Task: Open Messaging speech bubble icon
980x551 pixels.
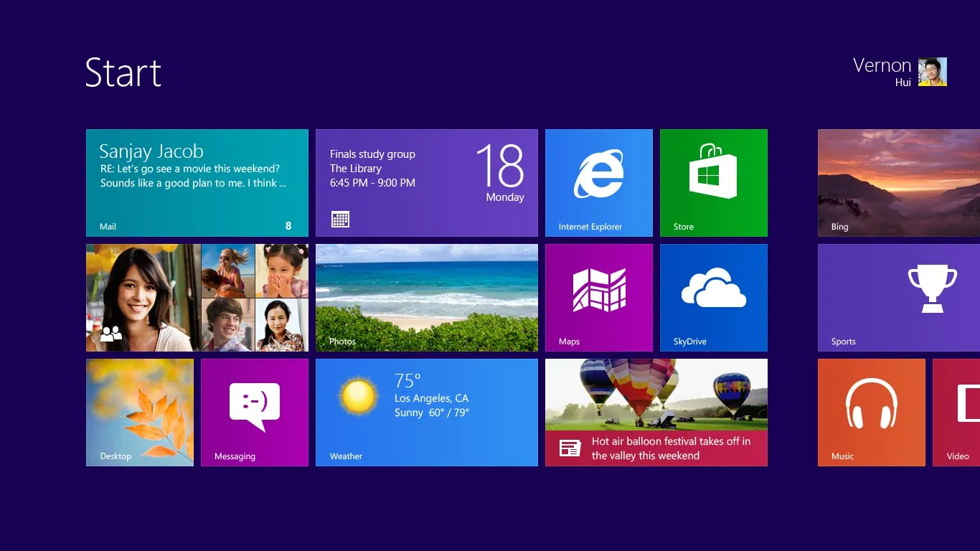Action: [255, 407]
